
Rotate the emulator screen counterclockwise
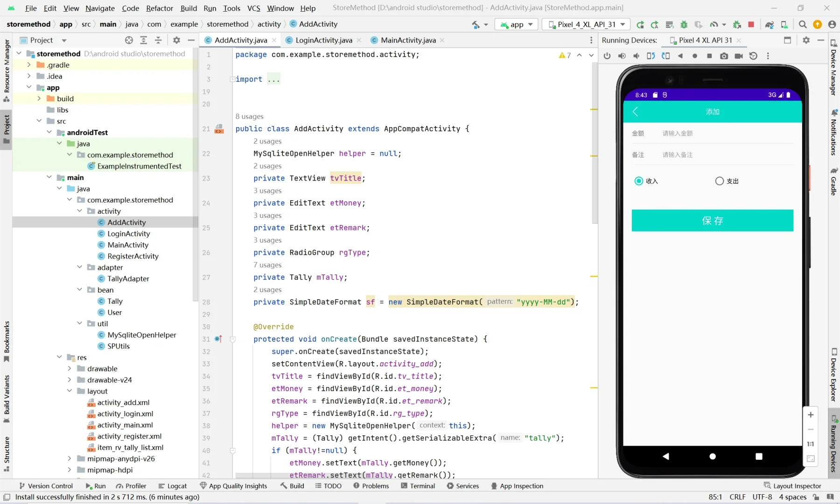[x=651, y=56]
